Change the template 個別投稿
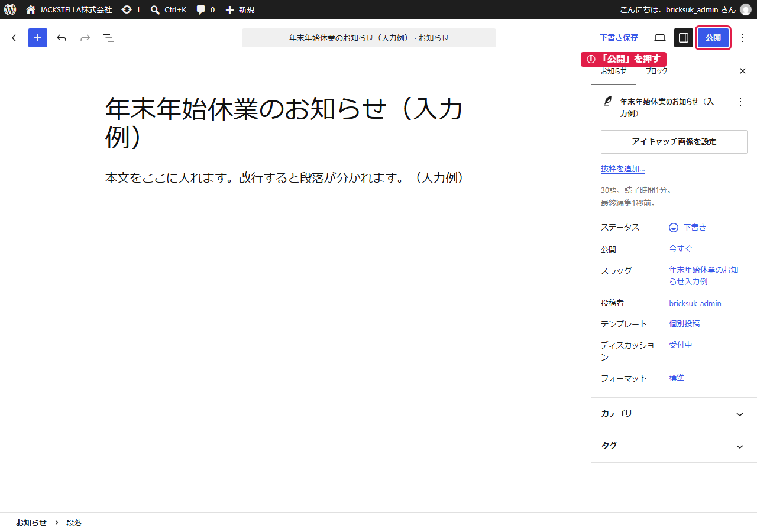The width and height of the screenshot is (757, 532). click(685, 324)
